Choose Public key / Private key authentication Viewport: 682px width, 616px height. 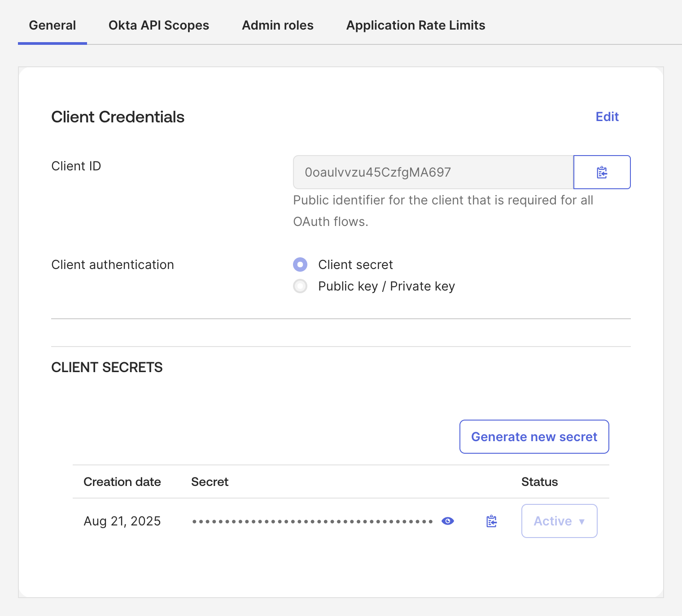[300, 286]
